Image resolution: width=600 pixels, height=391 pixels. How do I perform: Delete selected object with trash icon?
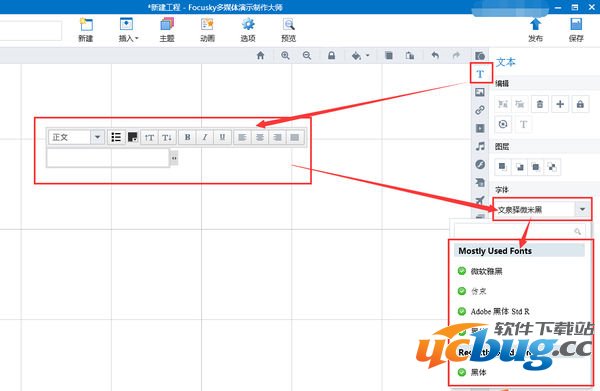point(540,104)
